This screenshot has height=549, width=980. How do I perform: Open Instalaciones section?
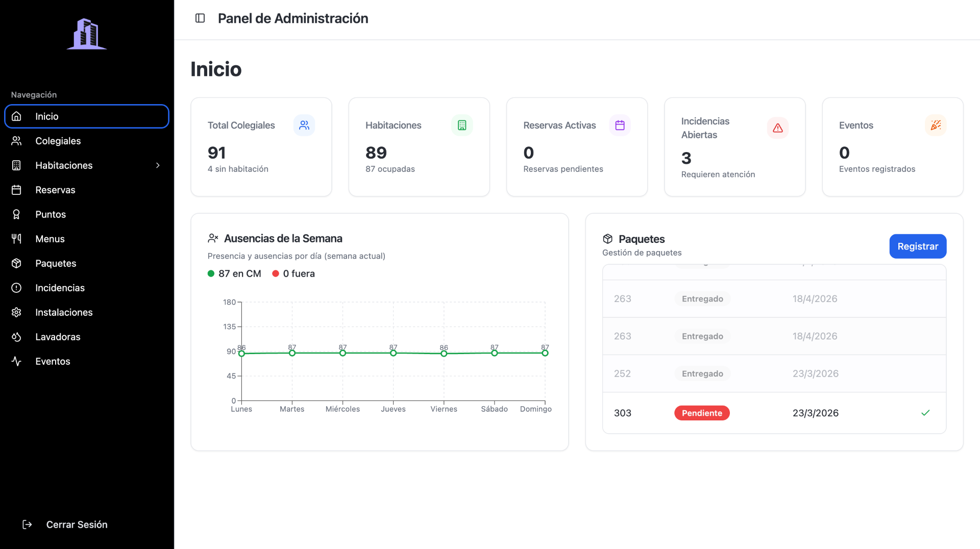[87, 312]
